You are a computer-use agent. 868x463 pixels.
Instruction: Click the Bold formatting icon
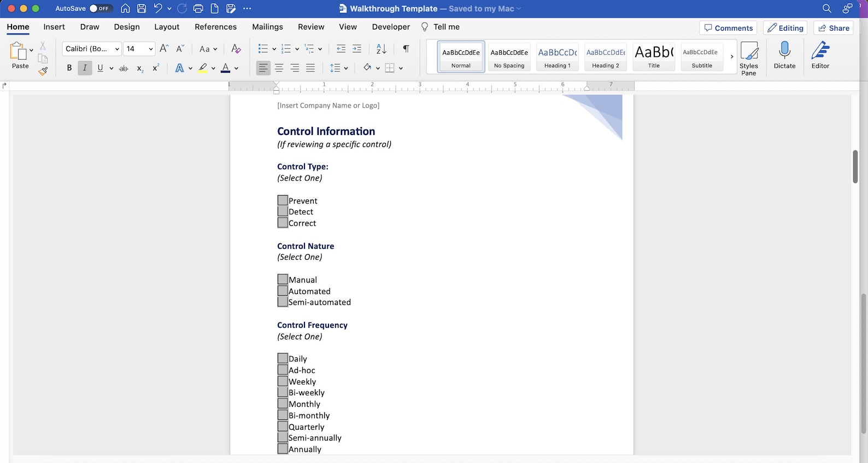click(69, 68)
